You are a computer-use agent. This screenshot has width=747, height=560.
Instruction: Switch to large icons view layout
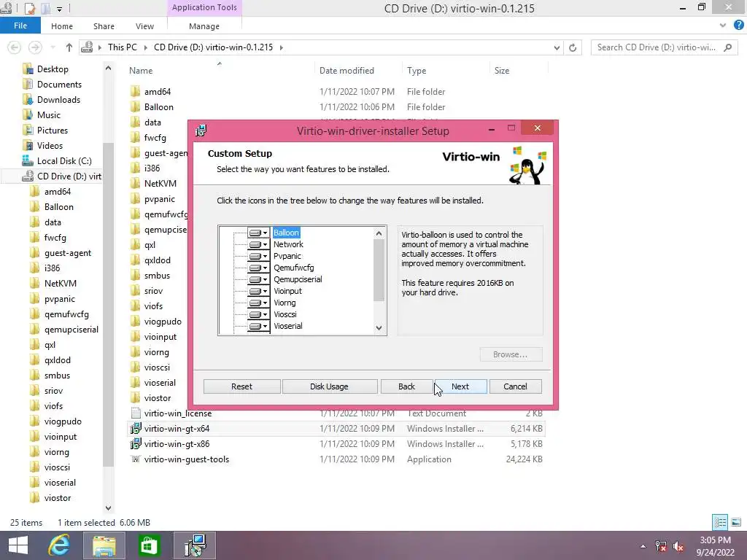(x=735, y=522)
